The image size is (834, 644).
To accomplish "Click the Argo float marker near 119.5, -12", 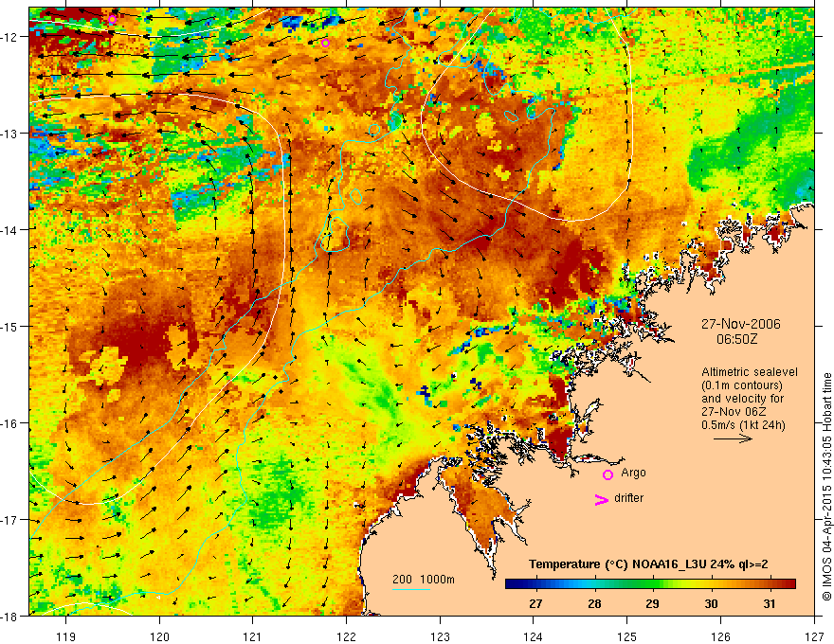I will coord(112,20).
